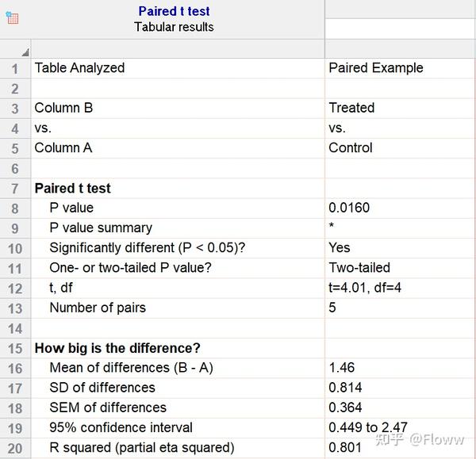Screen dimensions: 476x459
Task: Select the "Control" value cell
Action: click(x=351, y=147)
